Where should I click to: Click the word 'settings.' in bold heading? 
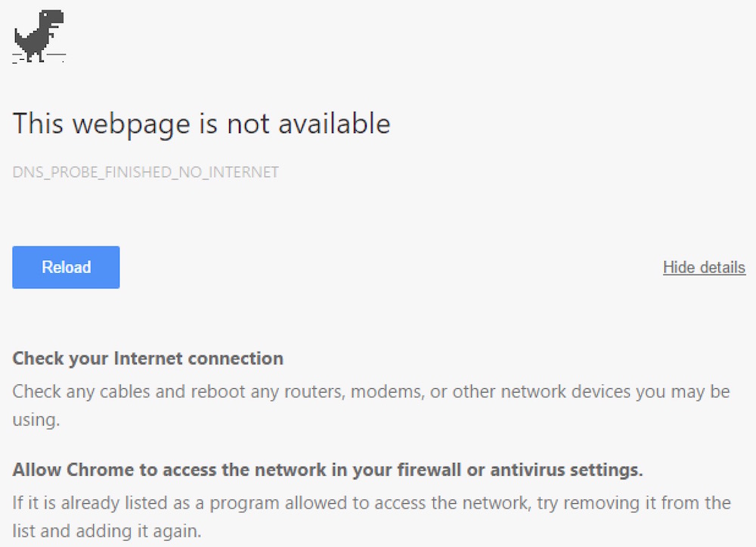point(606,470)
